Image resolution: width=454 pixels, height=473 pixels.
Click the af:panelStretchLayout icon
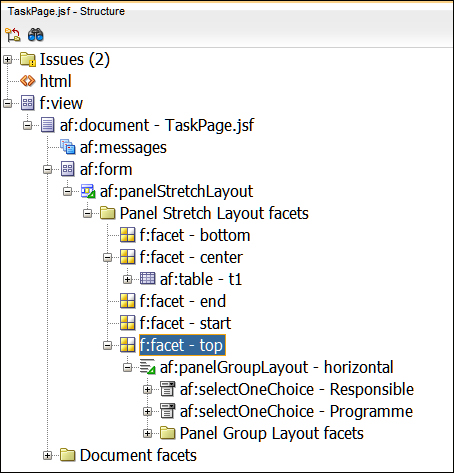pyautogui.click(x=88, y=191)
